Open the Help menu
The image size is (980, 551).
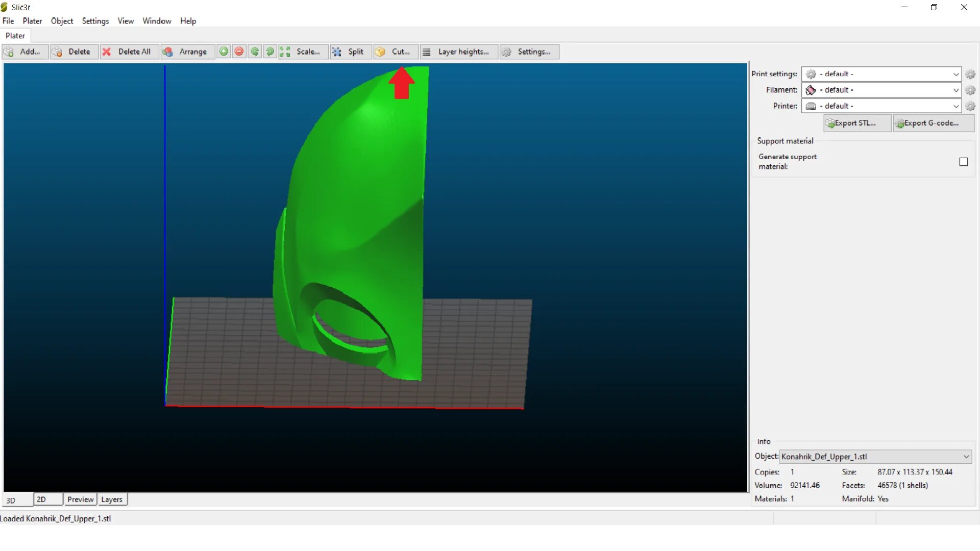pyautogui.click(x=188, y=21)
